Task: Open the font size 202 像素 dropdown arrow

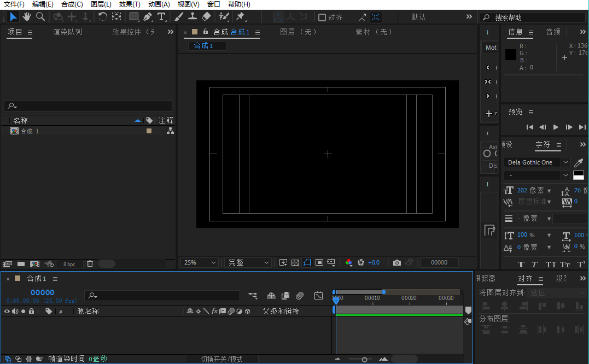Action: pos(549,191)
